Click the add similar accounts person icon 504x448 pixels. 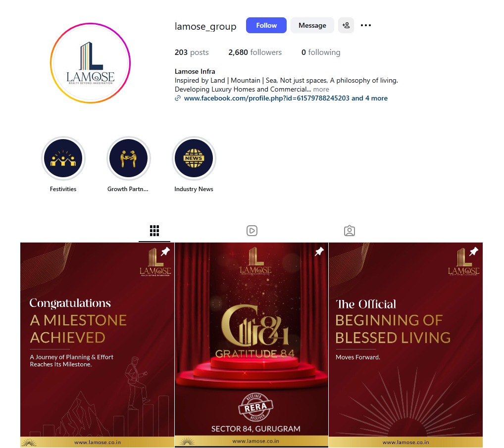(346, 25)
